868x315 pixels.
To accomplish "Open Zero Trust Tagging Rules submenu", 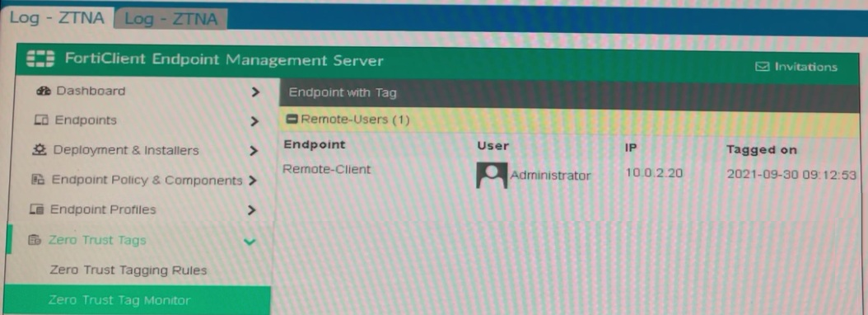I will pyautogui.click(x=128, y=270).
